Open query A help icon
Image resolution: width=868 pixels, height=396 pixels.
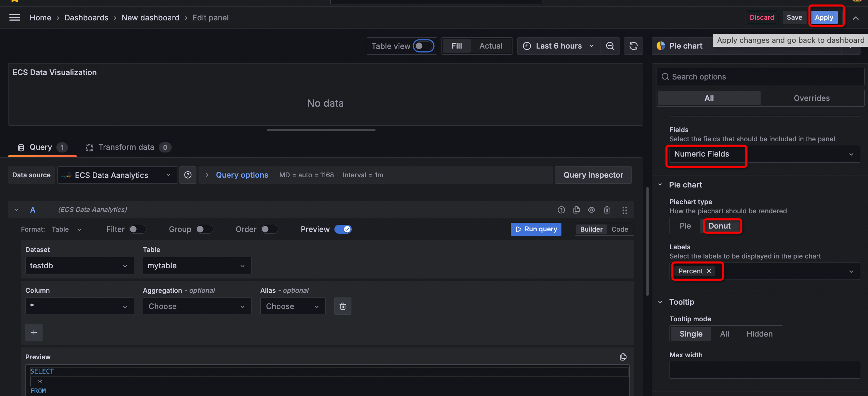(x=561, y=210)
